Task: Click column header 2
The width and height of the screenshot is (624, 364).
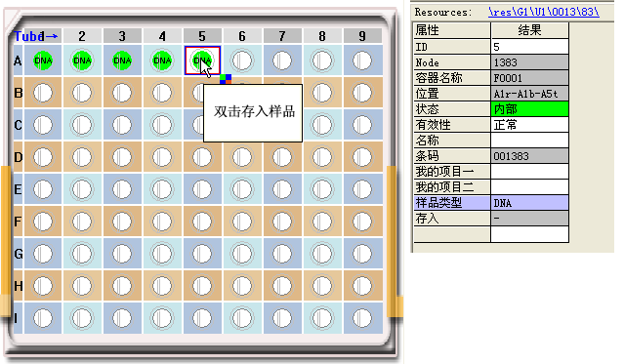Action: click(x=82, y=36)
